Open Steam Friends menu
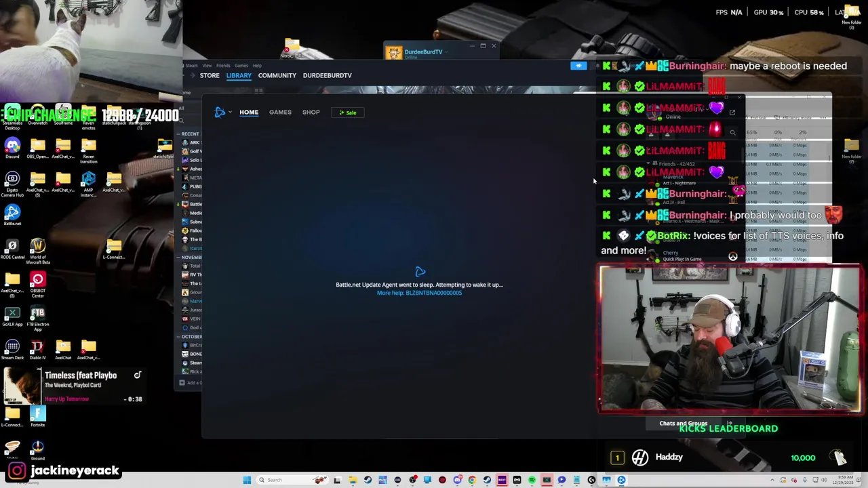 pos(223,66)
